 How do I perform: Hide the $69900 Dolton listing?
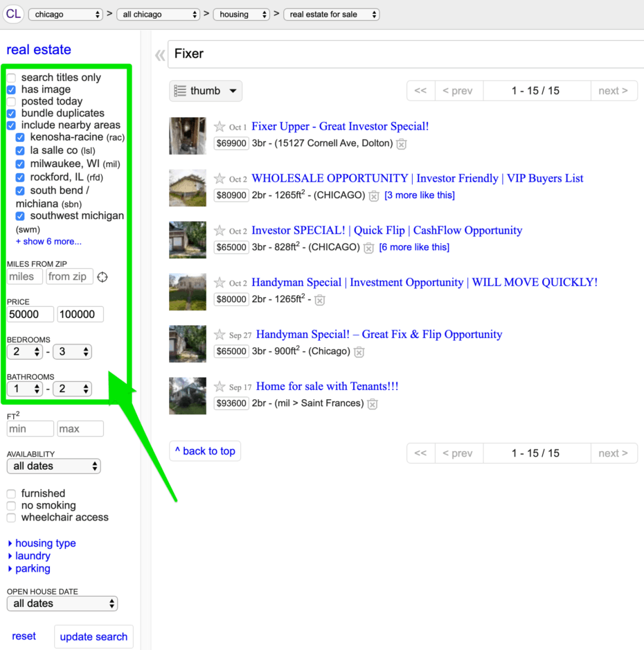(402, 144)
